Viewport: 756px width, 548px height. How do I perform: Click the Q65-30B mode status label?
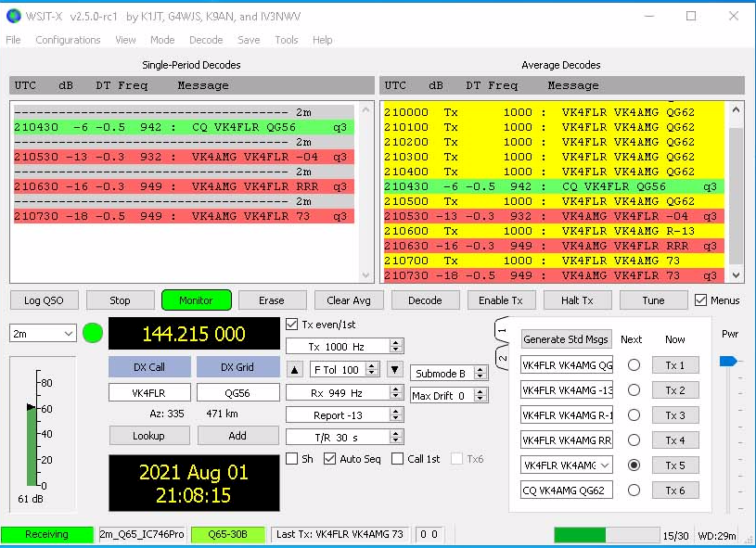click(x=228, y=534)
